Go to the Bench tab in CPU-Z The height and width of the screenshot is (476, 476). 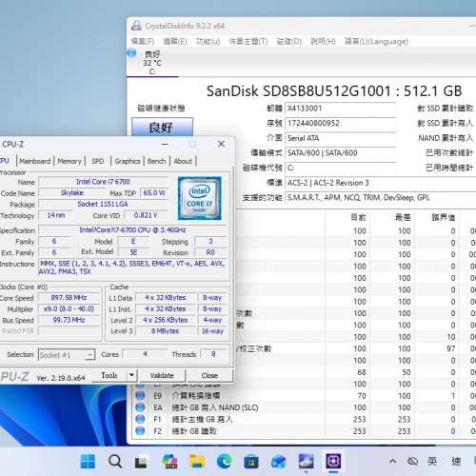[156, 161]
